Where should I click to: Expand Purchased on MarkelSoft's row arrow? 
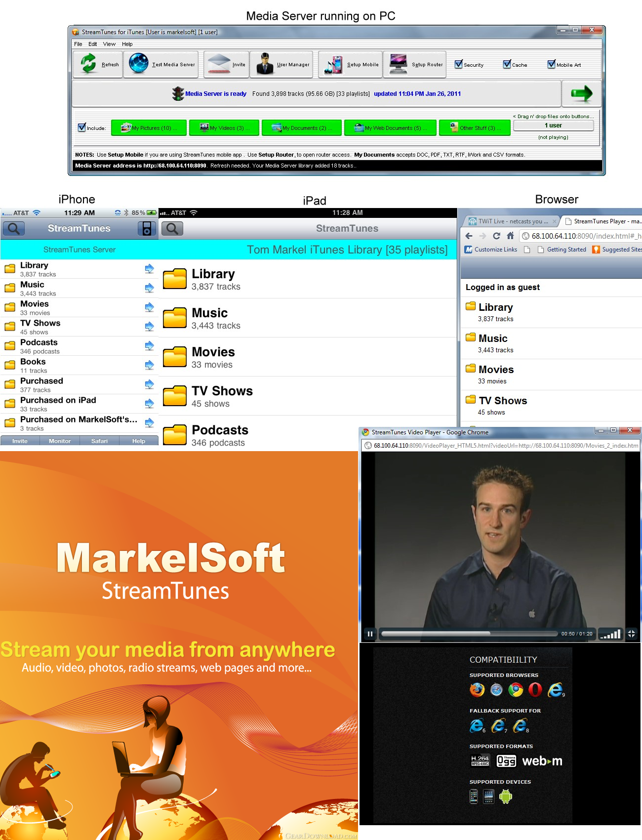tap(149, 422)
